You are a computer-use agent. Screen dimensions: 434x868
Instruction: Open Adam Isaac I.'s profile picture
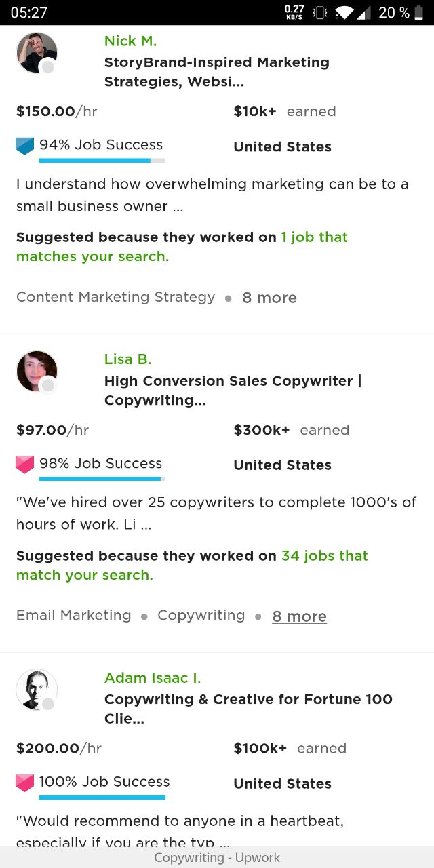pos(37,690)
